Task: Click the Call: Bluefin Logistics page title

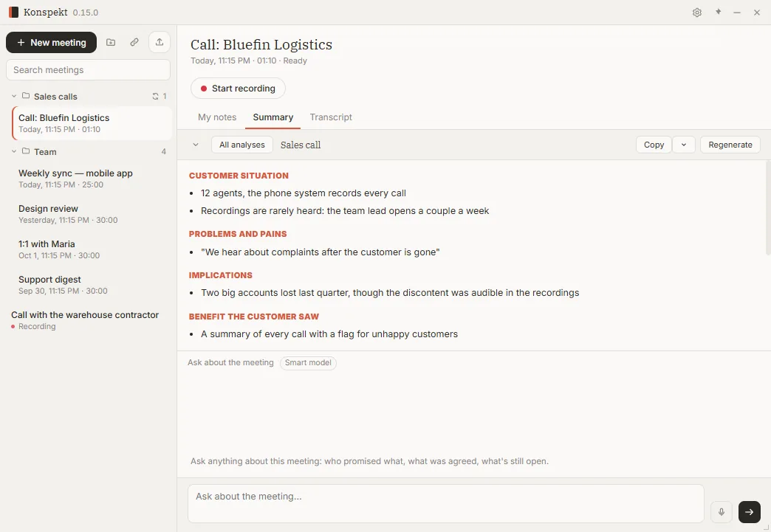Action: tap(261, 45)
